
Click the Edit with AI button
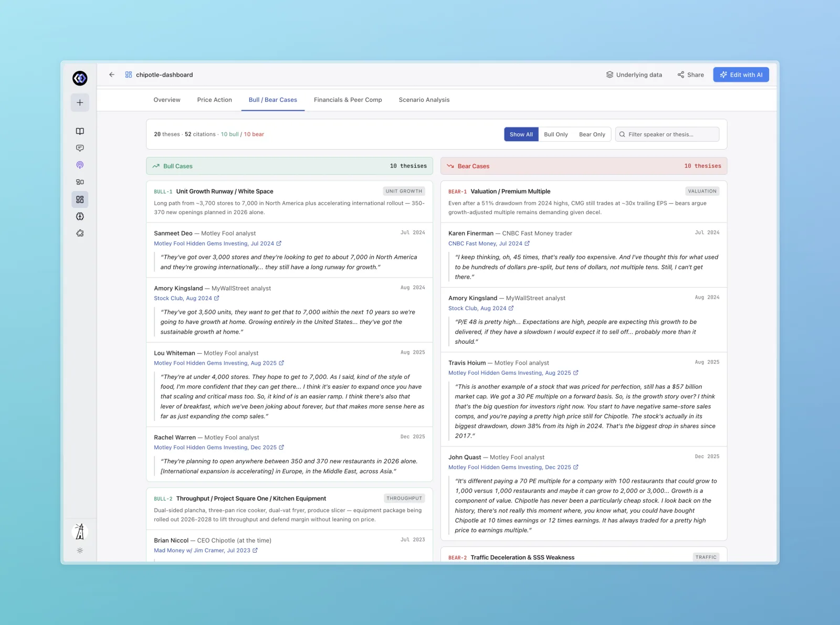coord(741,75)
